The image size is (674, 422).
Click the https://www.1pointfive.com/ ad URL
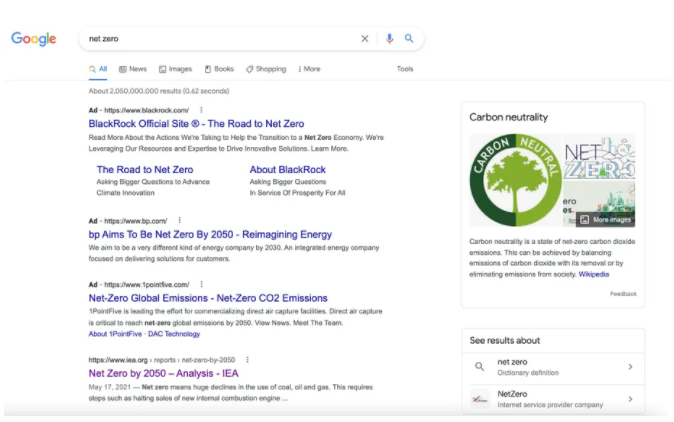click(147, 284)
